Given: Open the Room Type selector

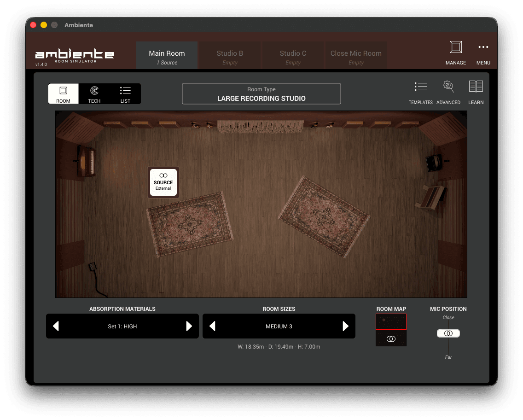Looking at the screenshot, I should coord(261,94).
